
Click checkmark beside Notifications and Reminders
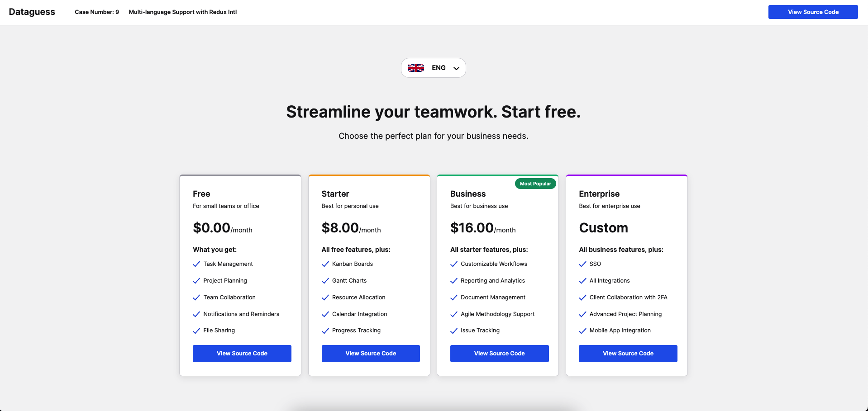pos(196,314)
